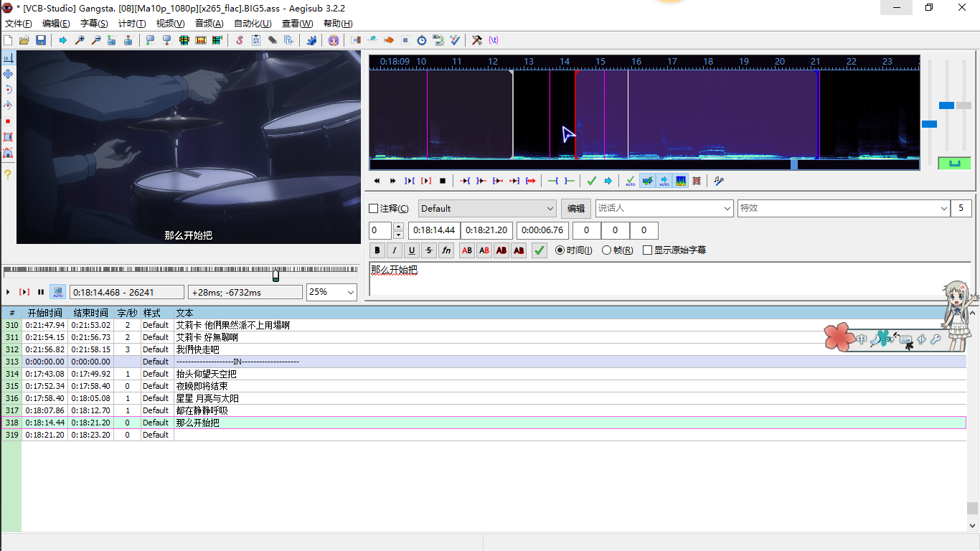Open Attachments paperclip icon

(272, 40)
